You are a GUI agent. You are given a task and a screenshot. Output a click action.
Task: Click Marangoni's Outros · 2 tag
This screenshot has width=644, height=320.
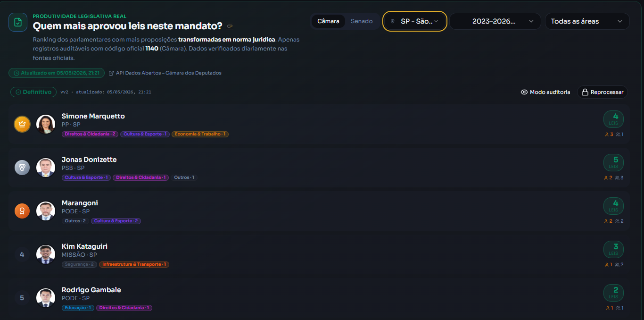coord(75,221)
